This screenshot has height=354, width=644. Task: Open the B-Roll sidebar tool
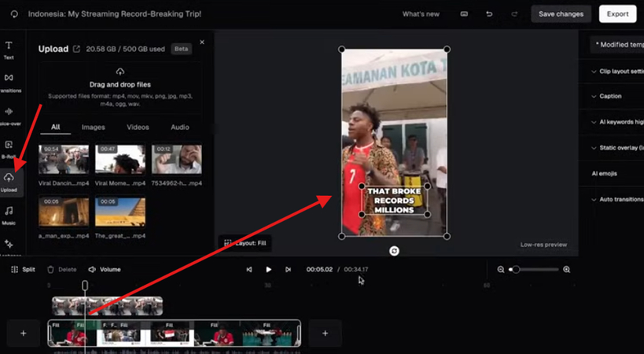9,149
